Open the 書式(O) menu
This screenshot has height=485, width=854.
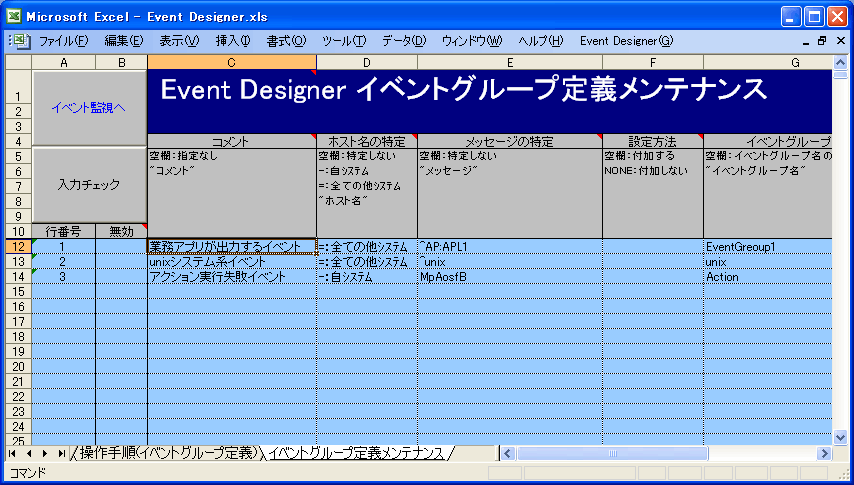click(286, 41)
